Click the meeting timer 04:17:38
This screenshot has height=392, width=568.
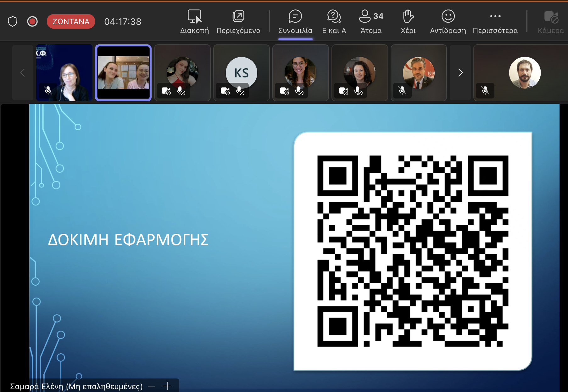point(123,21)
